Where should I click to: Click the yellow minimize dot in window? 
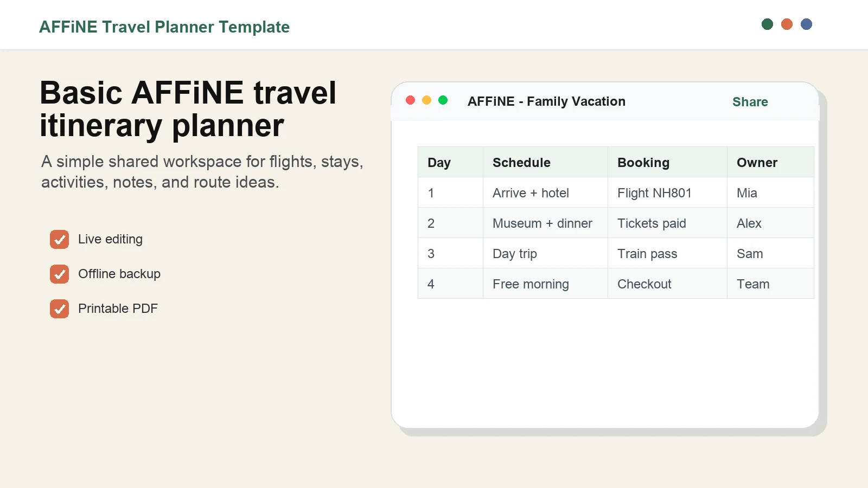427,100
